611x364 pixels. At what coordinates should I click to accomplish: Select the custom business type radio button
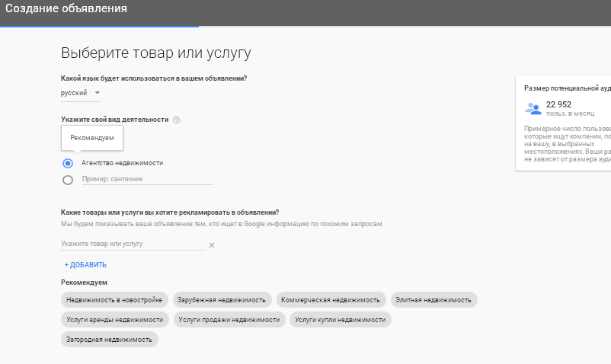click(x=68, y=180)
